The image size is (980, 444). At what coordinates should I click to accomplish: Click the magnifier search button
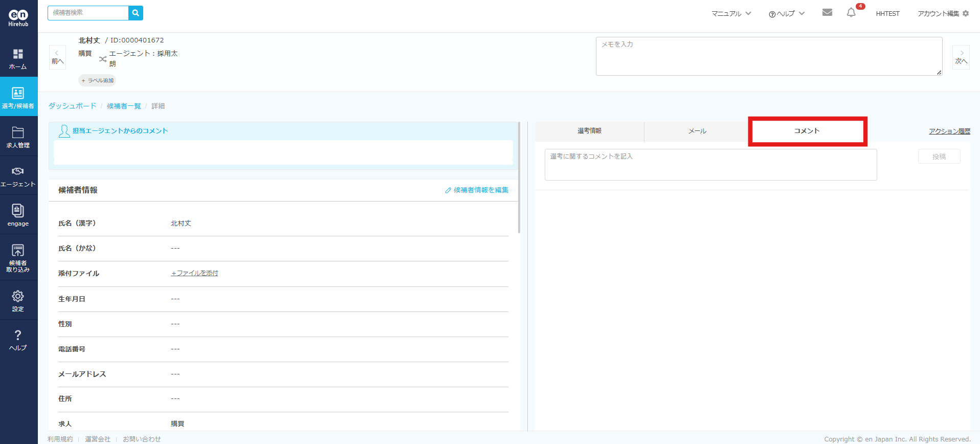[136, 13]
